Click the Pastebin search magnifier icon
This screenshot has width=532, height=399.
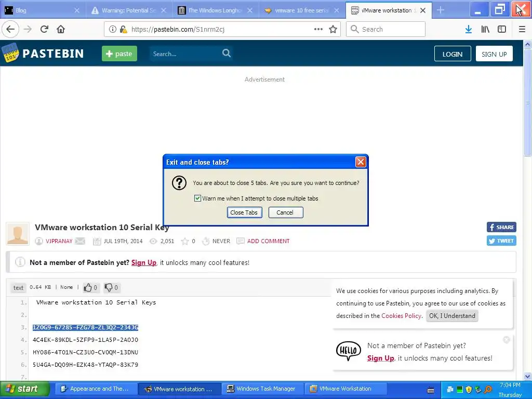pyautogui.click(x=227, y=54)
